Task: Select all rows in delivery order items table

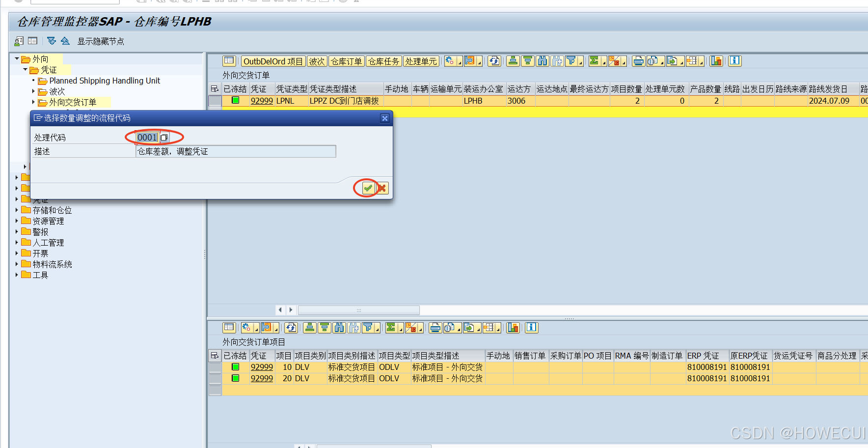Action: (x=215, y=355)
